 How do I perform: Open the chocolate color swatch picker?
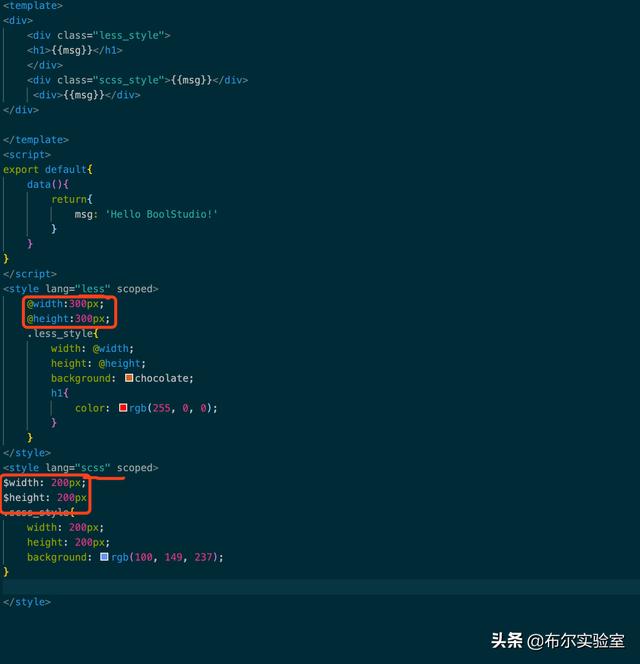click(x=129, y=378)
